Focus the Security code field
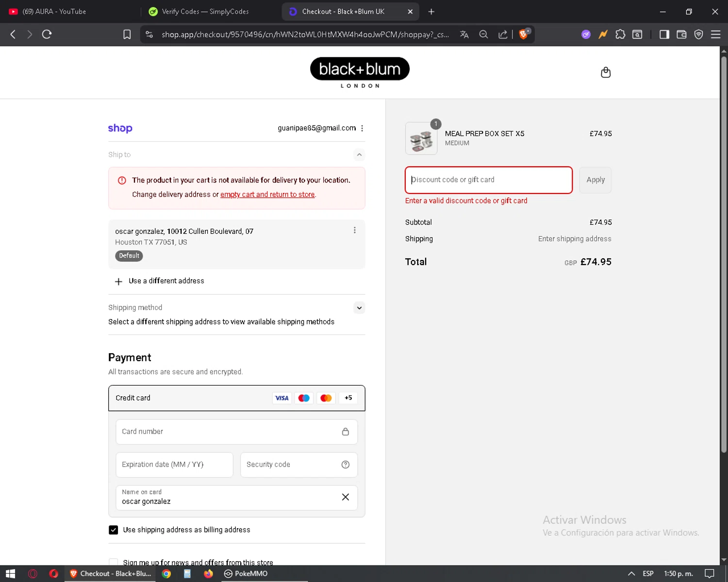This screenshot has width=728, height=582. click(299, 465)
